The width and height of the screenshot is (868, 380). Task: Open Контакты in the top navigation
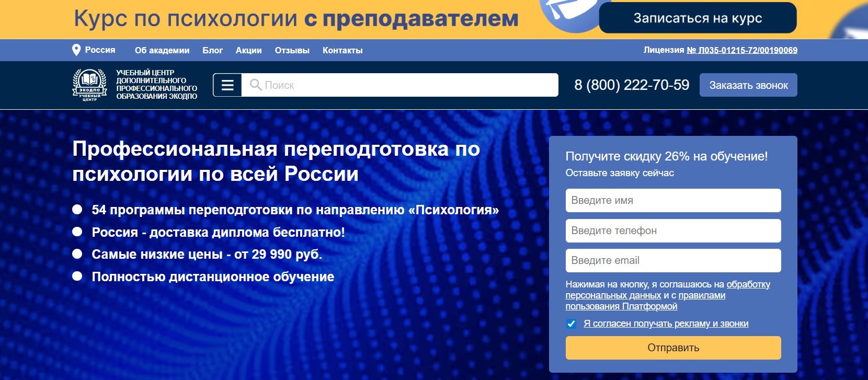(x=342, y=51)
